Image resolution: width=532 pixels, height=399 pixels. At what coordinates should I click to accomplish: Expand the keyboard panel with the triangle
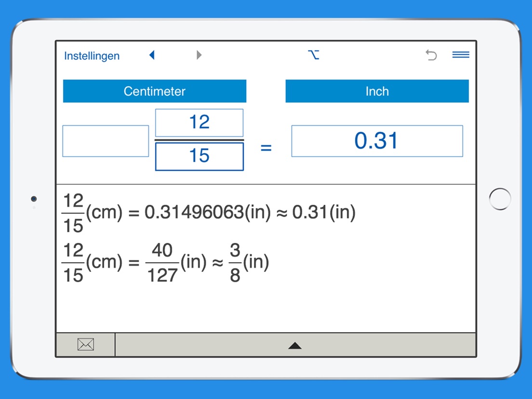tap(294, 345)
